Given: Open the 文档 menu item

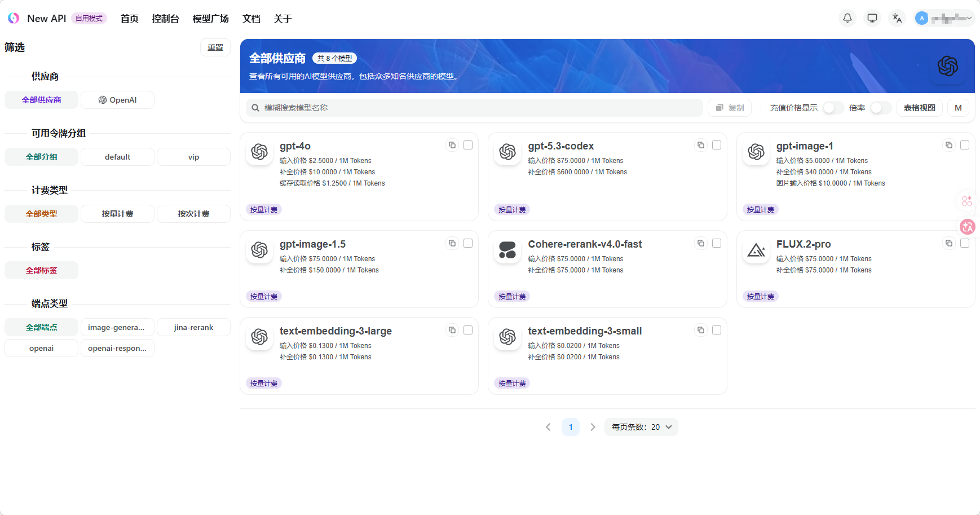Looking at the screenshot, I should pyautogui.click(x=251, y=19).
